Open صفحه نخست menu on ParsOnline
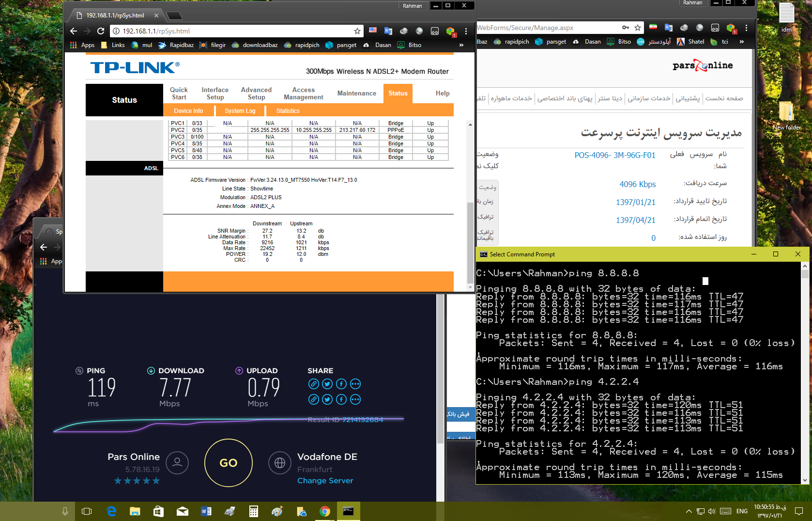Screen dimensions: 812x521 724,98
